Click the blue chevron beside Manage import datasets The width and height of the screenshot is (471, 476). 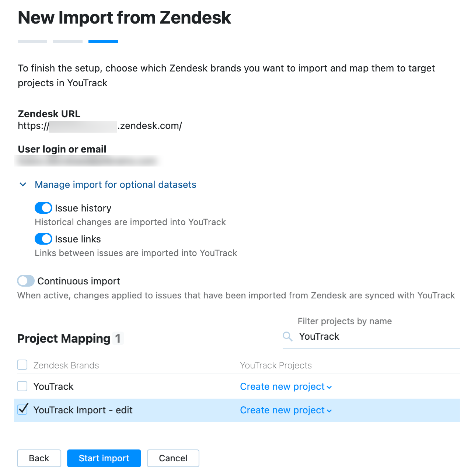[22, 185]
